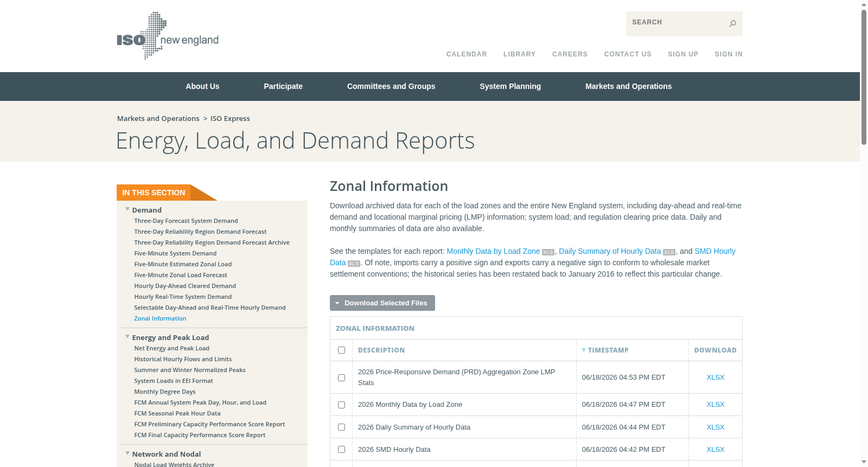Open FCM Preliminary Capacity Performance Score Report
This screenshot has width=868, height=467.
pyautogui.click(x=209, y=424)
